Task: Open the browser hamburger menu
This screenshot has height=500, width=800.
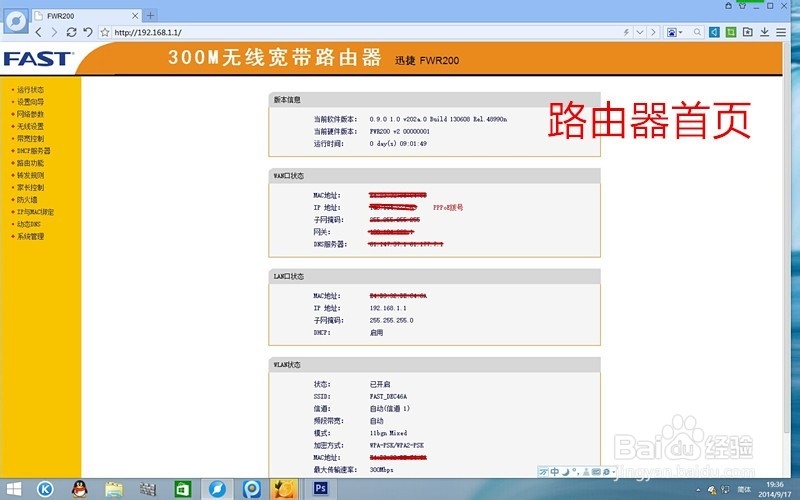Action: pos(781,32)
